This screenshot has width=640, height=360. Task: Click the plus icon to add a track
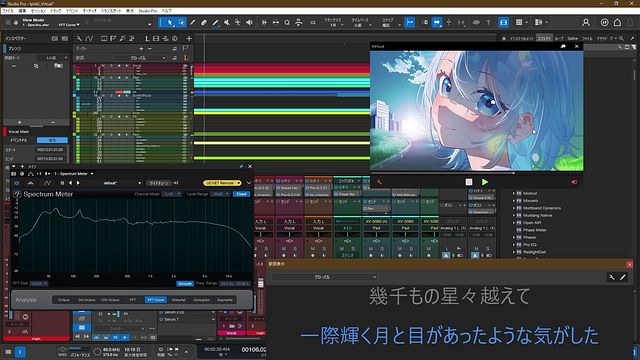(189, 38)
